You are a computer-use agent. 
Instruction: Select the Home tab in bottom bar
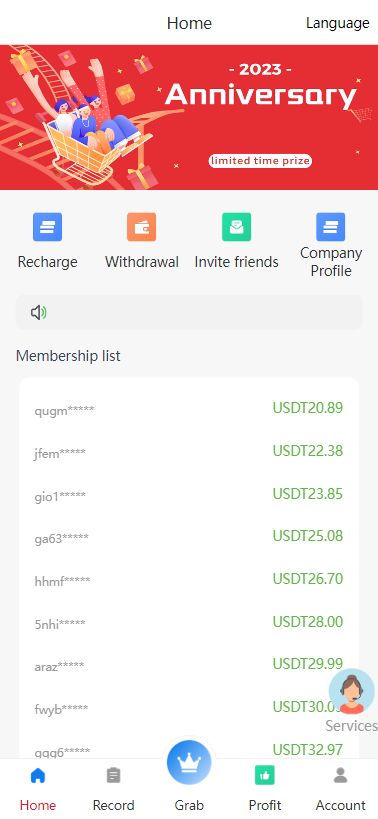(x=38, y=789)
